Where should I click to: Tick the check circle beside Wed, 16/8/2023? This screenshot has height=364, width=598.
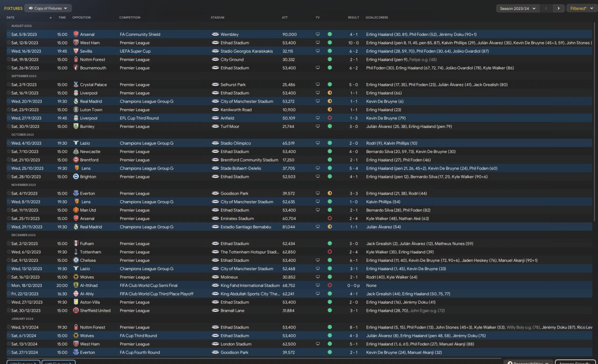8,51
